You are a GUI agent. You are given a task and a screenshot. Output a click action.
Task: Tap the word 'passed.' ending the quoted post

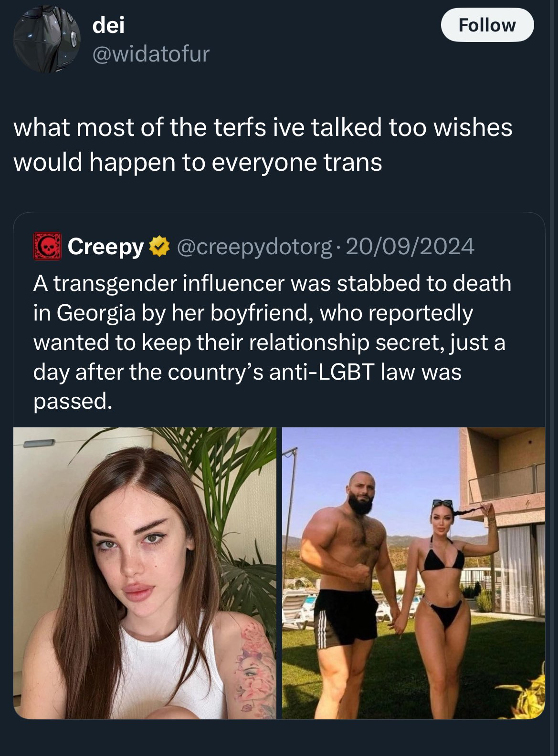[73, 402]
